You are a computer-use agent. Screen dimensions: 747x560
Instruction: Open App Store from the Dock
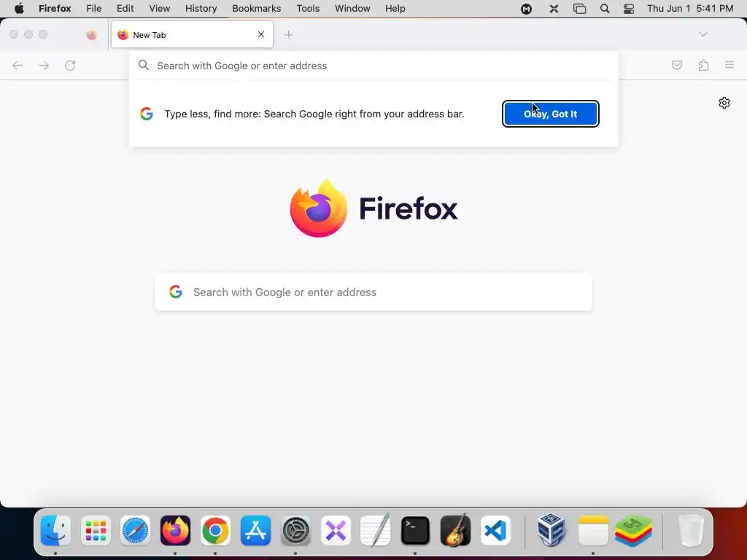[x=255, y=530]
